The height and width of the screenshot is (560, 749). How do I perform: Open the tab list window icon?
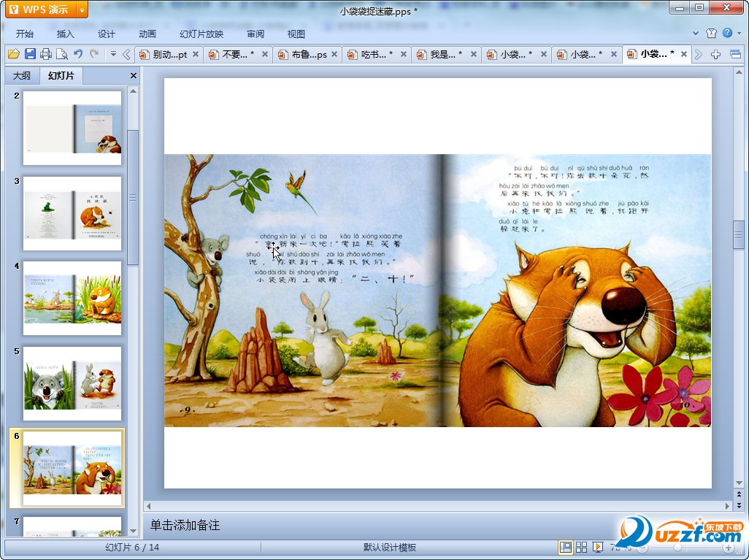click(735, 55)
